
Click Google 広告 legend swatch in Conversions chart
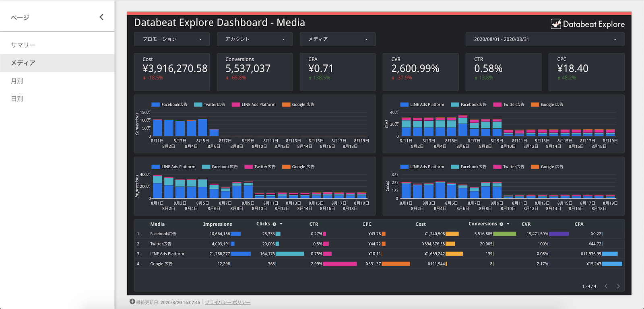[x=286, y=105]
